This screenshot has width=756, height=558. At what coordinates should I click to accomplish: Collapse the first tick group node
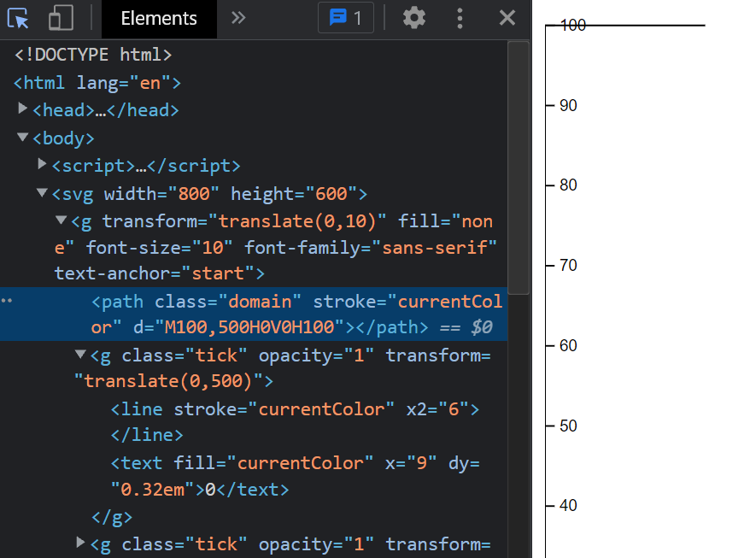pos(80,354)
